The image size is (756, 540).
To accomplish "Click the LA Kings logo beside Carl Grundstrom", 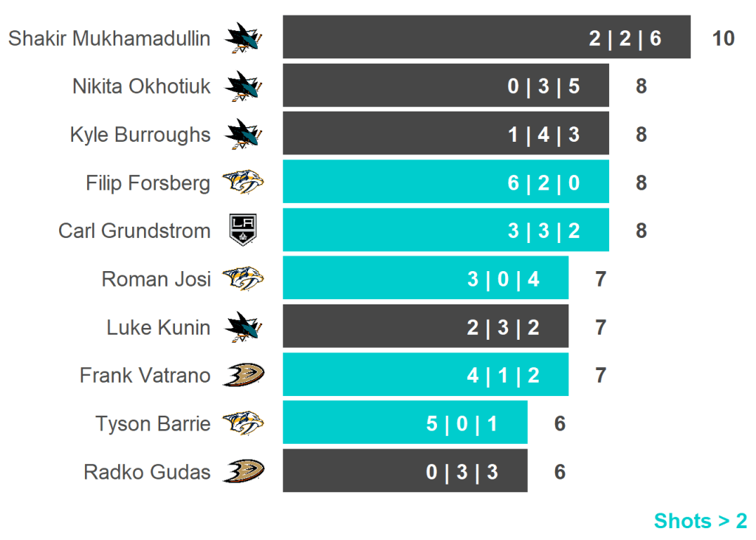I will tap(244, 230).
